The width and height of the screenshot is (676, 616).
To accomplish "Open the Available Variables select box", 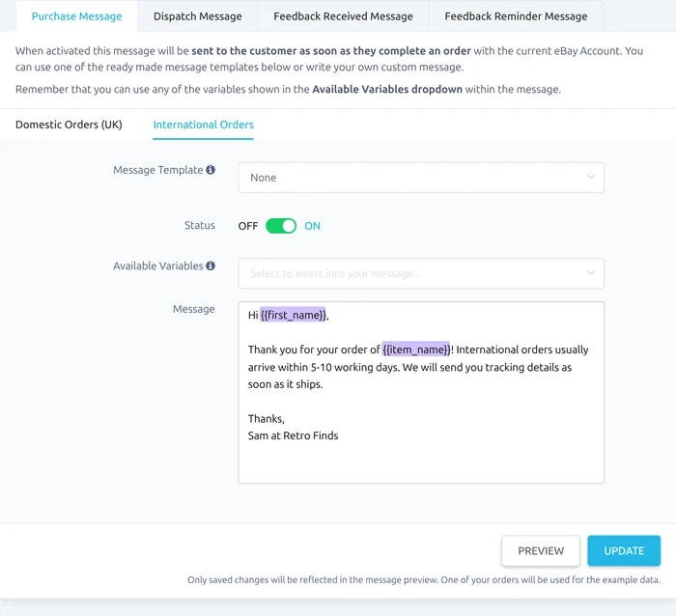I will (x=421, y=273).
